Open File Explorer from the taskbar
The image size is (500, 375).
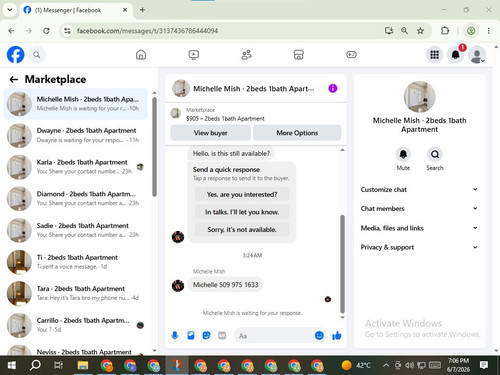tap(83, 365)
